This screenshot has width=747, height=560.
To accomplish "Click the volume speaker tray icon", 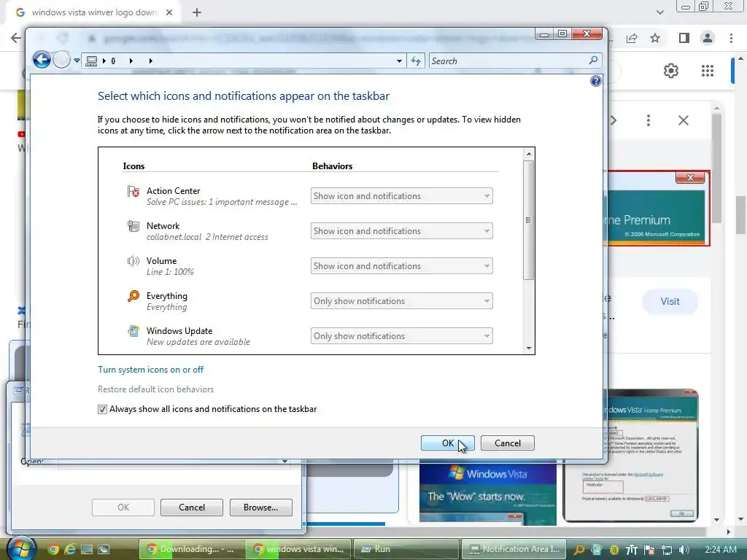I will coord(684,550).
